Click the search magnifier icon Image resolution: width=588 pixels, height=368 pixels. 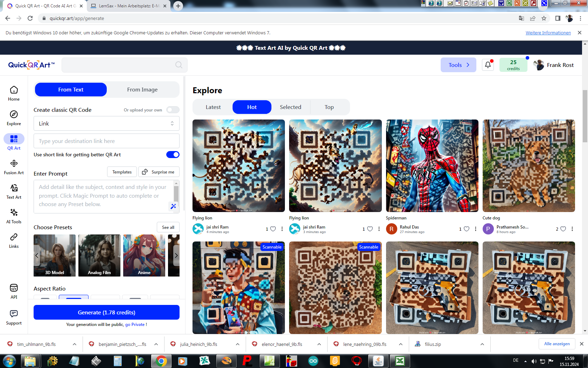(x=179, y=65)
